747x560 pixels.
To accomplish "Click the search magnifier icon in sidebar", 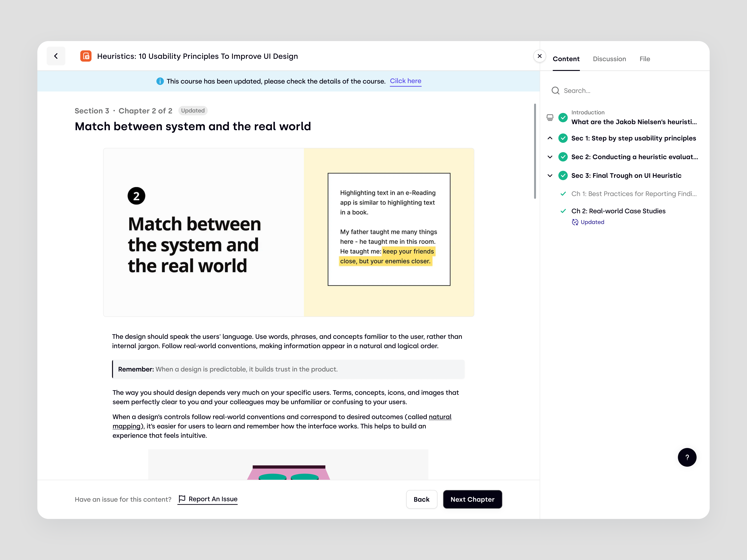I will [556, 91].
